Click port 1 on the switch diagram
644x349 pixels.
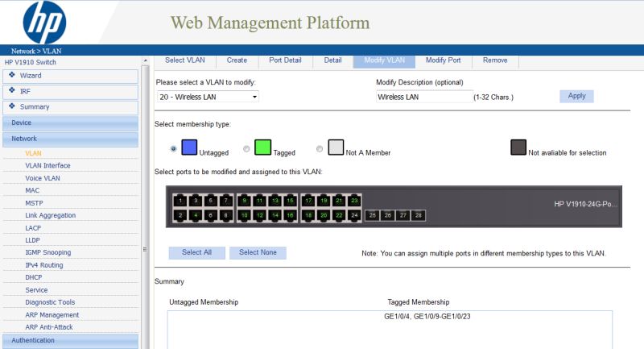coord(180,201)
